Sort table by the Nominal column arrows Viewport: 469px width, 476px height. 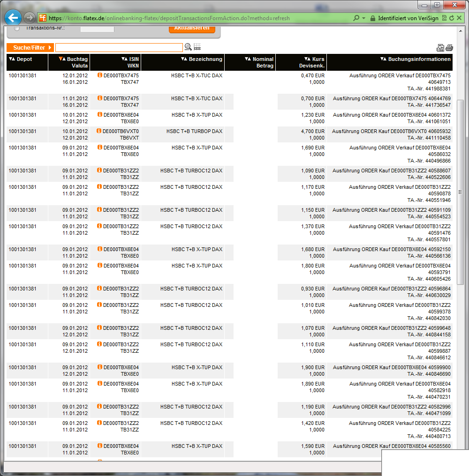coord(248,59)
